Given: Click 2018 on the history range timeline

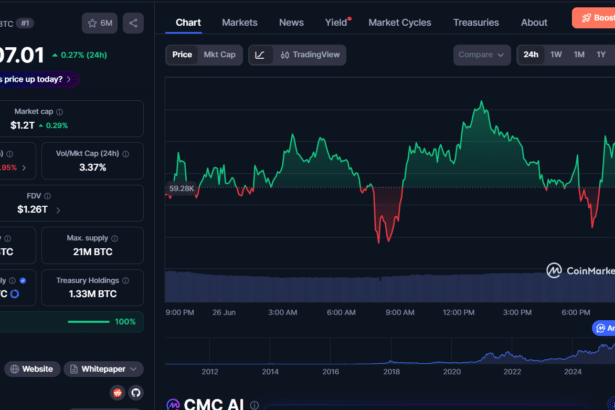Looking at the screenshot, I should [391, 372].
